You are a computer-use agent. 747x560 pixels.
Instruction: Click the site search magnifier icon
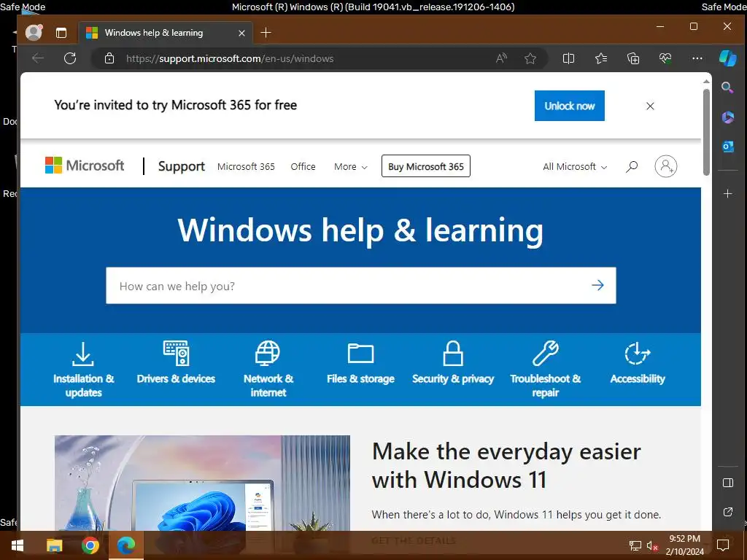[x=632, y=166]
